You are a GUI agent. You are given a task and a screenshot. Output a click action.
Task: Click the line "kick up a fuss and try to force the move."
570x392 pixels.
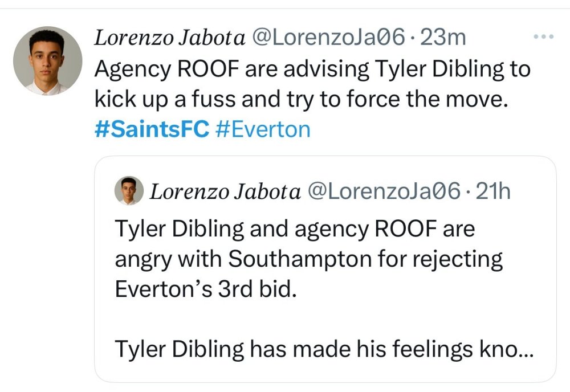click(x=300, y=100)
